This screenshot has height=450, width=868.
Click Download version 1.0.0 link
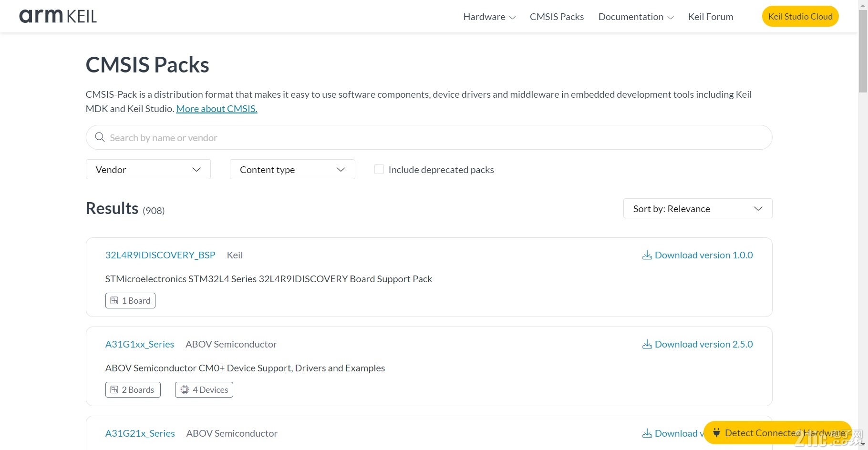point(698,255)
